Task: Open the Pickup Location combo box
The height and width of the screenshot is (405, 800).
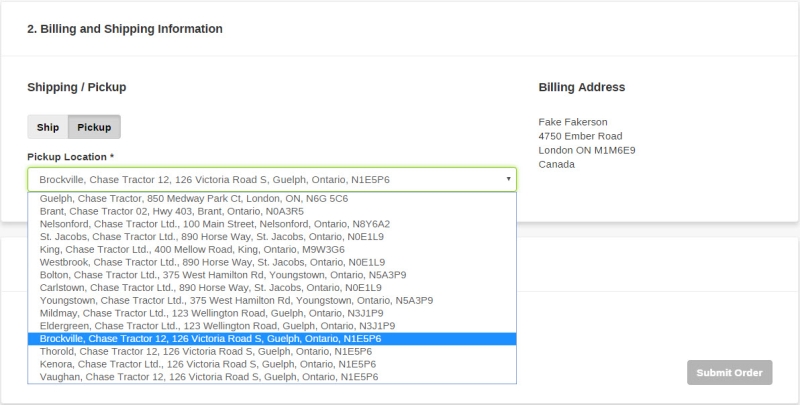Action: point(272,180)
